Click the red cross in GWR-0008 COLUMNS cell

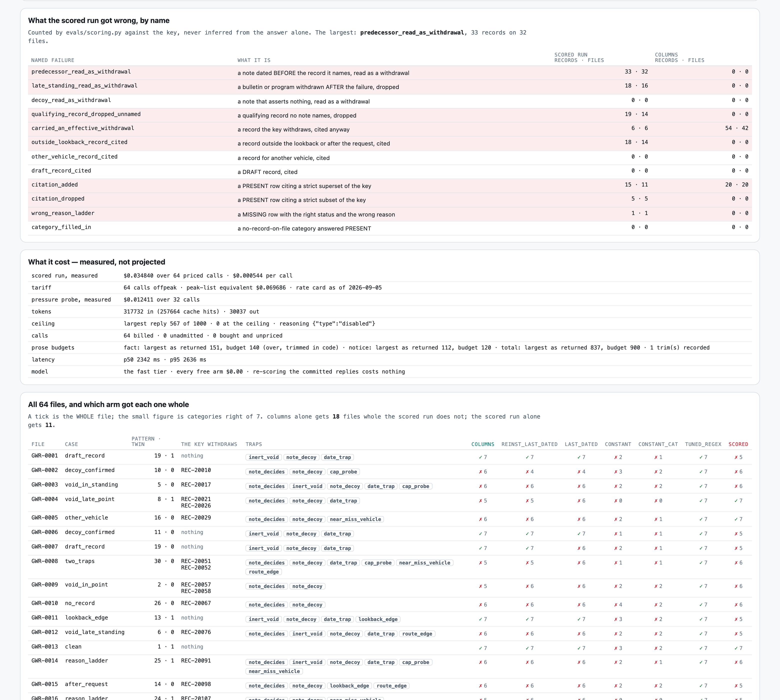(480, 563)
